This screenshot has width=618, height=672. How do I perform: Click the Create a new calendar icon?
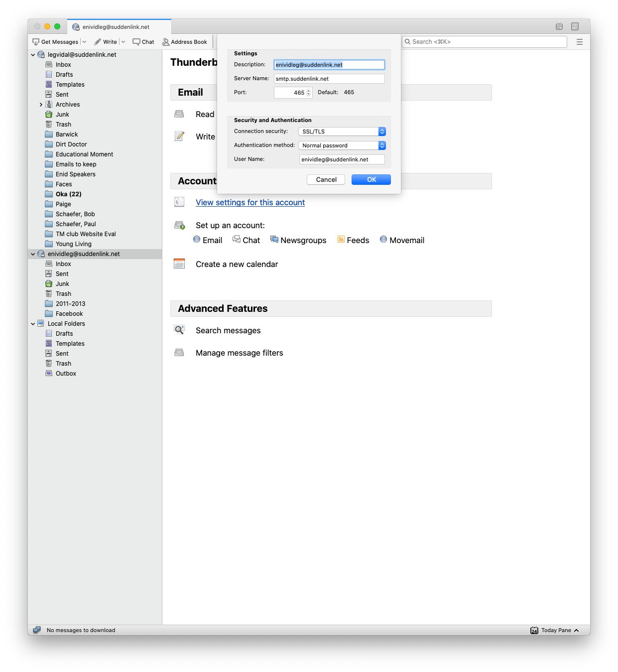tap(179, 264)
